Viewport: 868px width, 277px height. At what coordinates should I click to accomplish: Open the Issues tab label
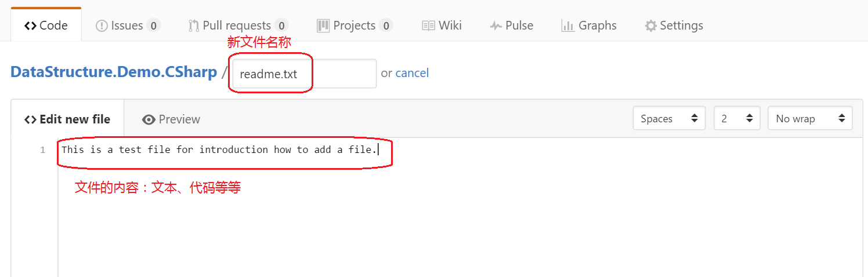point(127,25)
